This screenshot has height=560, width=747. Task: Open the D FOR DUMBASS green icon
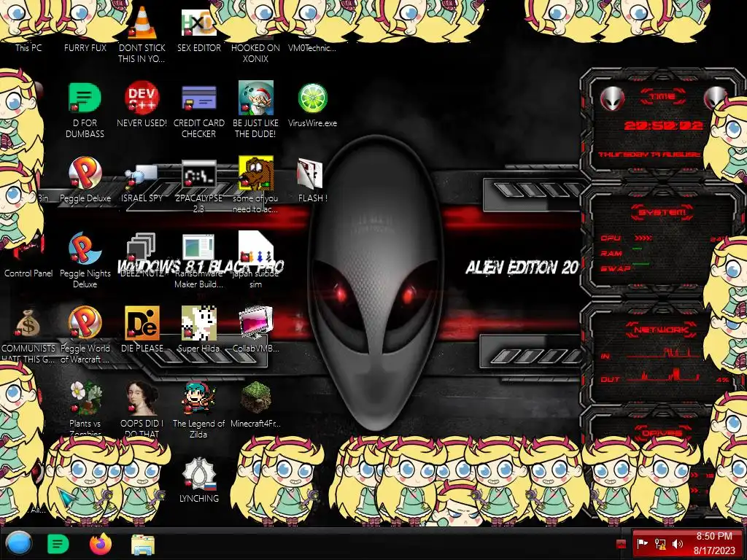click(85, 98)
